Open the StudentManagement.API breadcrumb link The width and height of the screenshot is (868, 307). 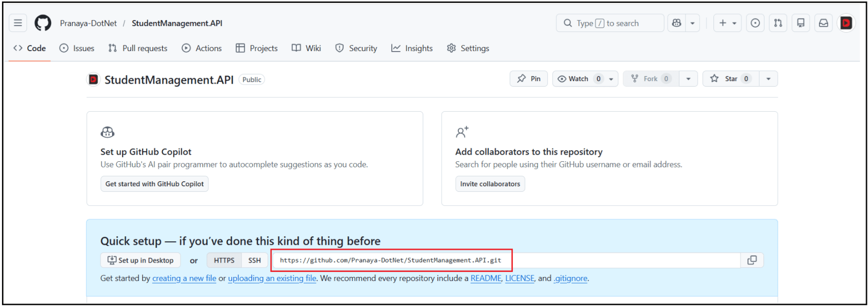pyautogui.click(x=177, y=23)
